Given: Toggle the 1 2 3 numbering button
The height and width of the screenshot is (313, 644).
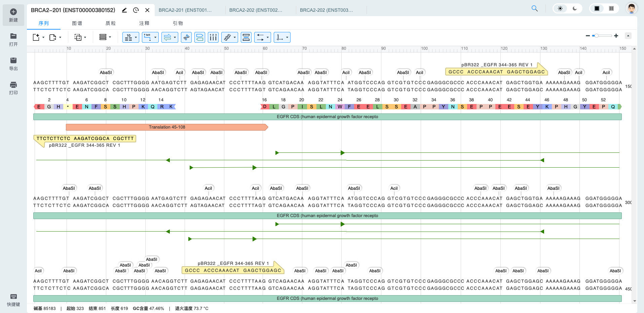Looking at the screenshot, I should pos(213,37).
